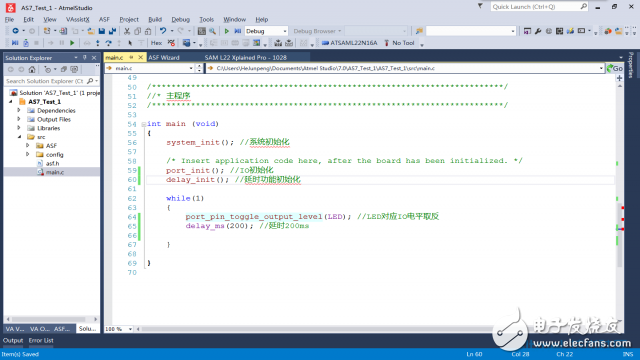
Task: Click Collapse All icon in Solution Explorer
Action: coord(64,69)
